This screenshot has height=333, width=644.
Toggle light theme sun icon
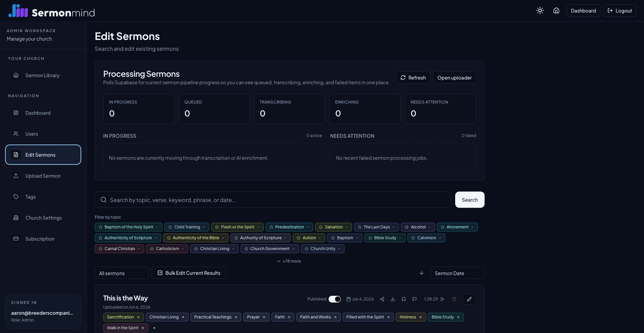tap(540, 10)
